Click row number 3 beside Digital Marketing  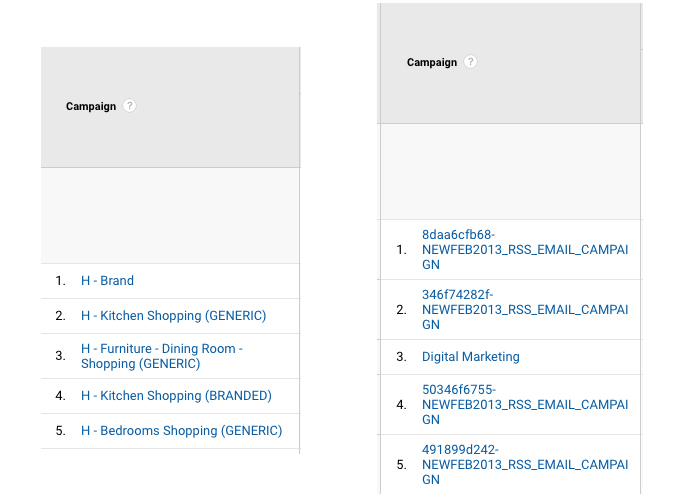pyautogui.click(x=401, y=357)
